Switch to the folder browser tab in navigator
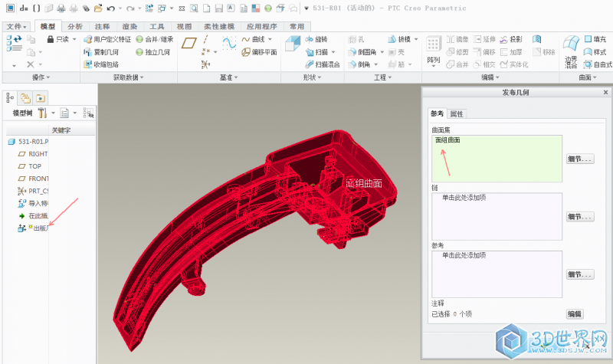The image size is (613, 364). [26, 98]
